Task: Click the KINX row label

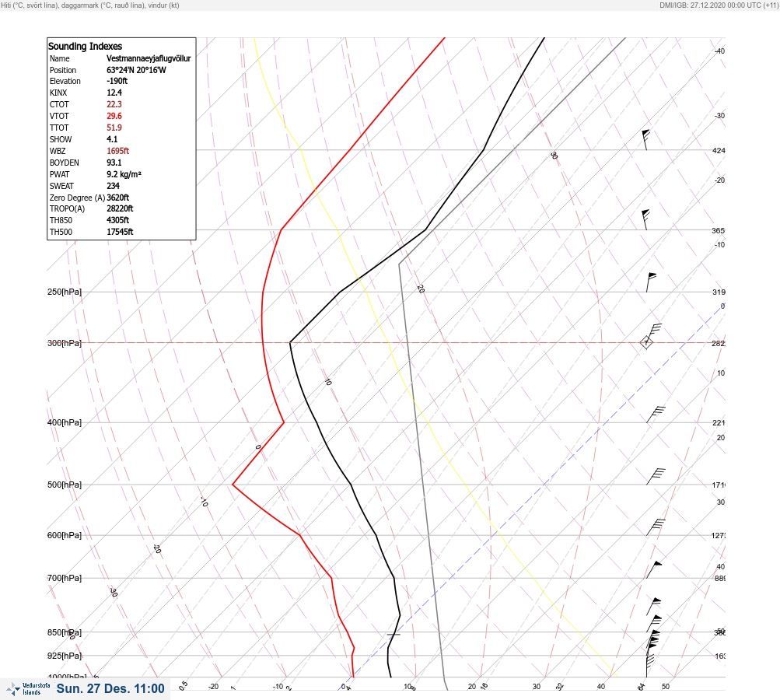Action: point(58,93)
